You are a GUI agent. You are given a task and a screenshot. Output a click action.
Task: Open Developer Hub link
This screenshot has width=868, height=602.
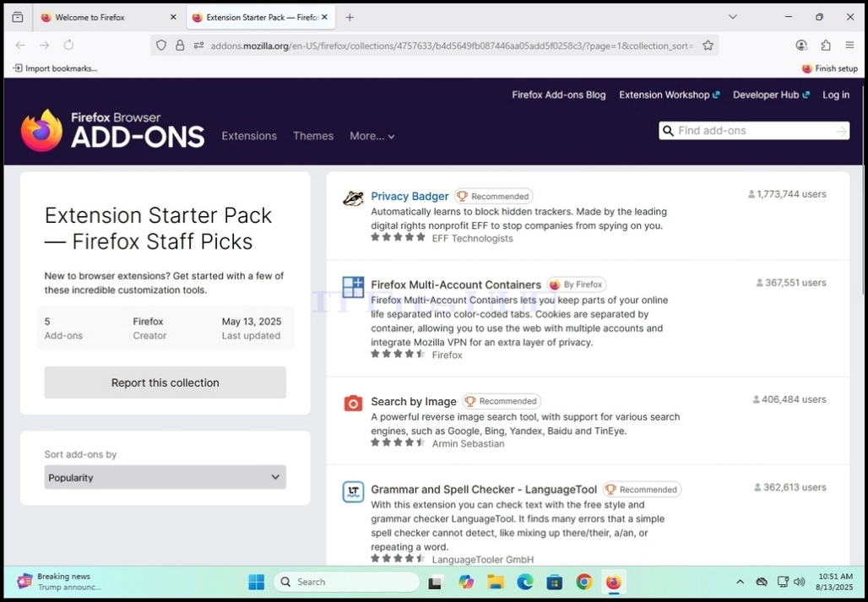coord(771,95)
